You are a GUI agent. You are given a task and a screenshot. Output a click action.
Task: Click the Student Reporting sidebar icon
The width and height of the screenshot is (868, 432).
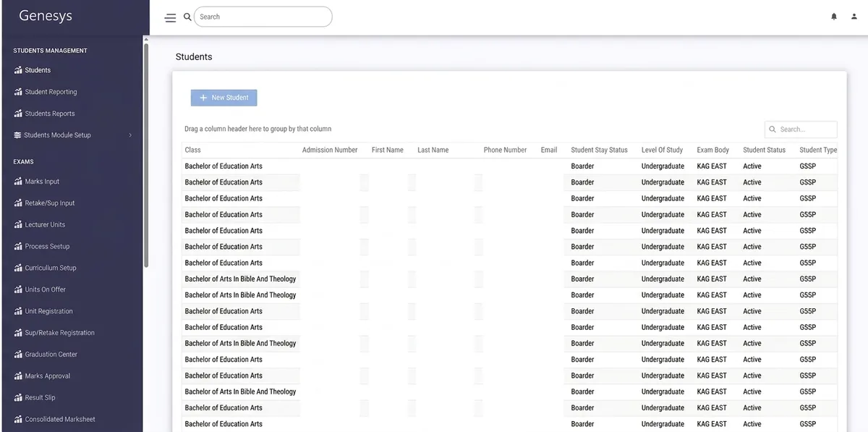point(18,92)
